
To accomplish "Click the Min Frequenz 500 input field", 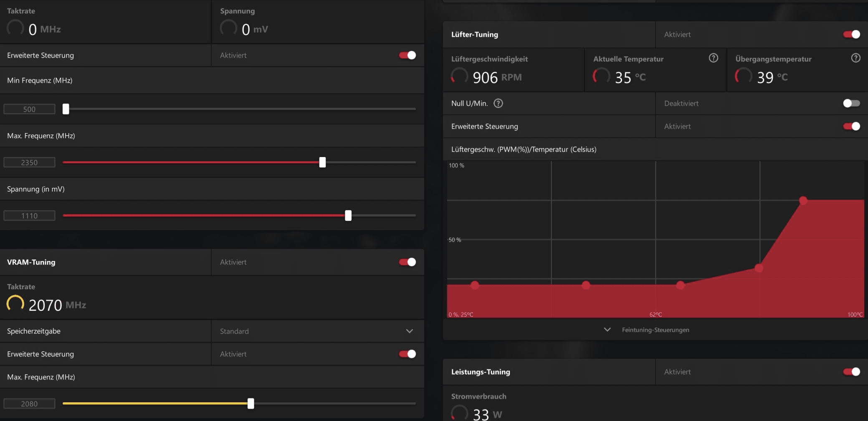I will (29, 109).
